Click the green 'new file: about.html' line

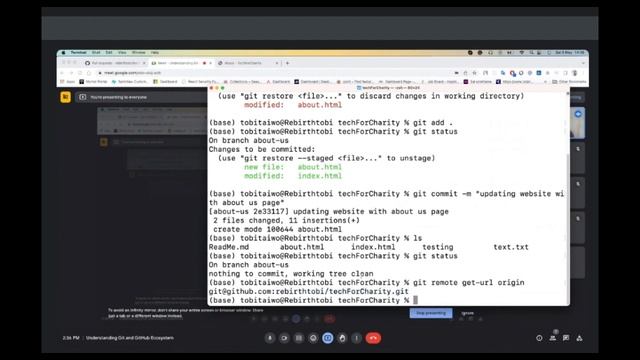(293, 167)
